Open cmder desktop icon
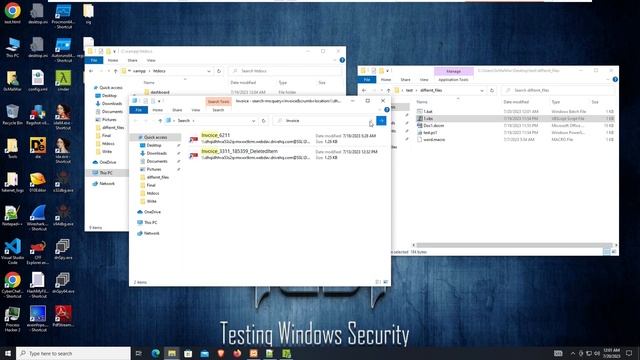Screen dimensions: 640x360 click(x=63, y=81)
